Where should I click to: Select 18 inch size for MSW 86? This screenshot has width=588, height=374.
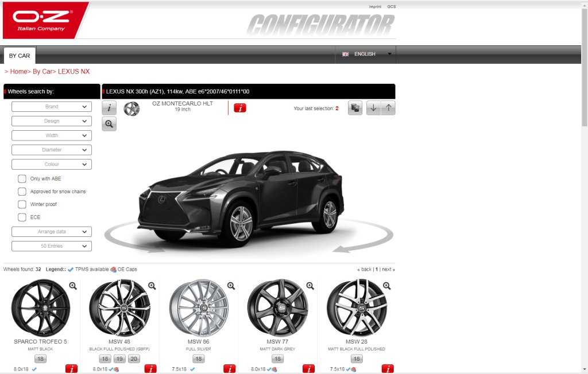click(x=198, y=359)
